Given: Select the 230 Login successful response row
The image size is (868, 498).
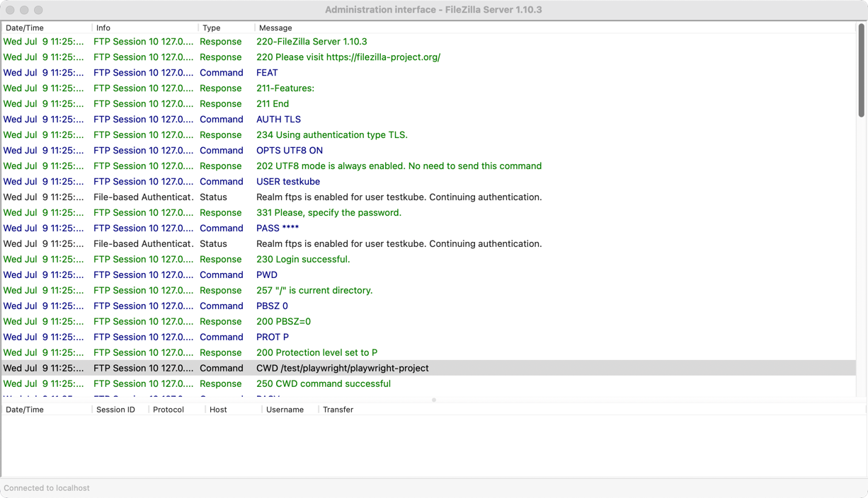Looking at the screenshot, I should pos(303,259).
